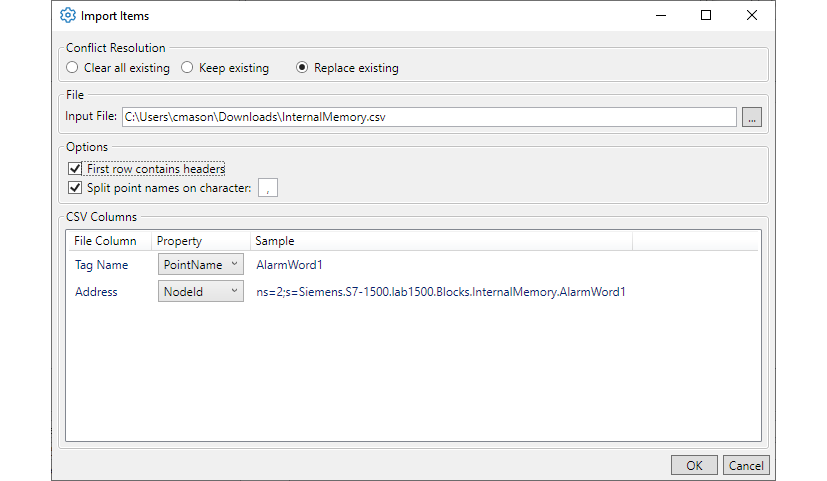Click the split character input box
This screenshot has height=481, width=827.
coord(268,187)
